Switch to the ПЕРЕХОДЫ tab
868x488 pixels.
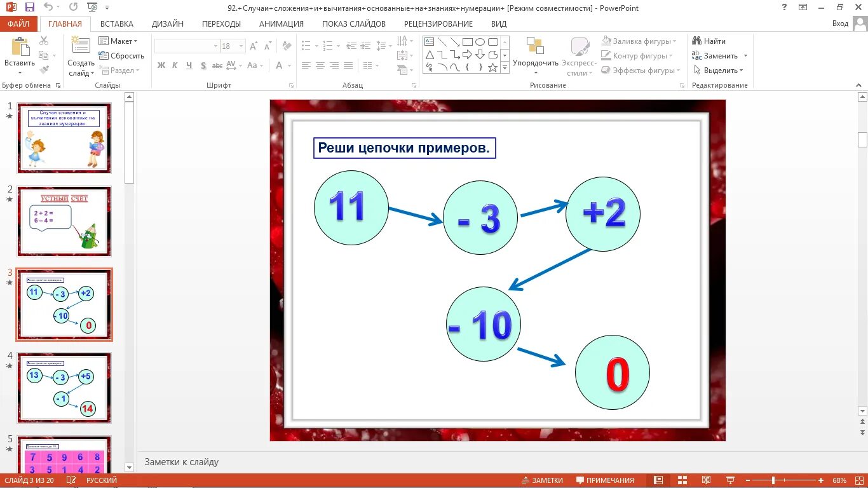pyautogui.click(x=221, y=24)
